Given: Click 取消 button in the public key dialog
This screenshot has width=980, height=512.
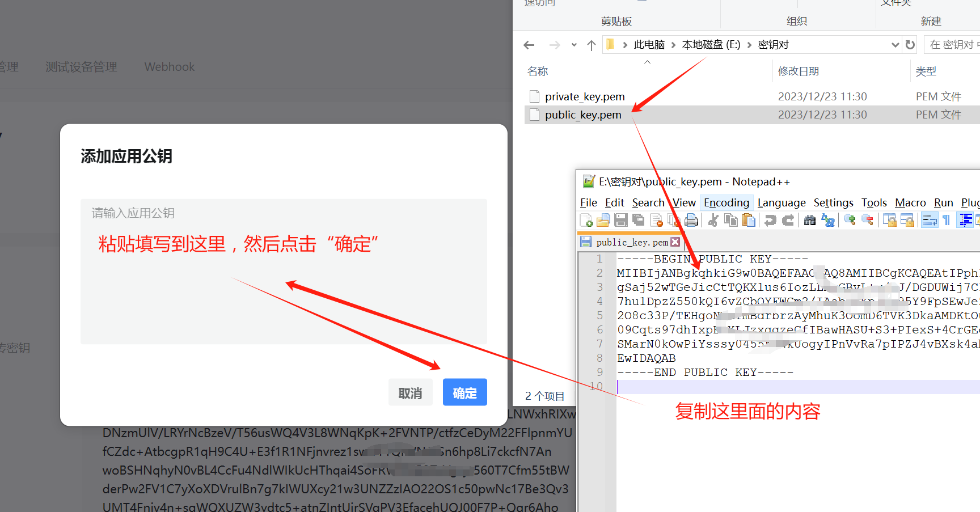Looking at the screenshot, I should pos(410,392).
